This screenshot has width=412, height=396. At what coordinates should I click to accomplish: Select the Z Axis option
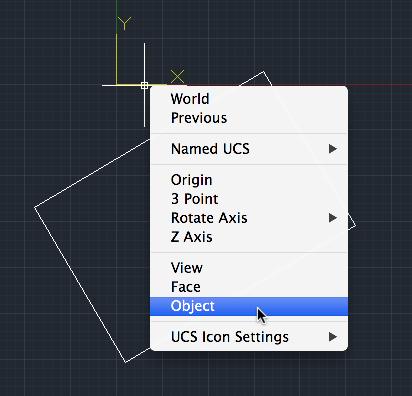point(249,237)
